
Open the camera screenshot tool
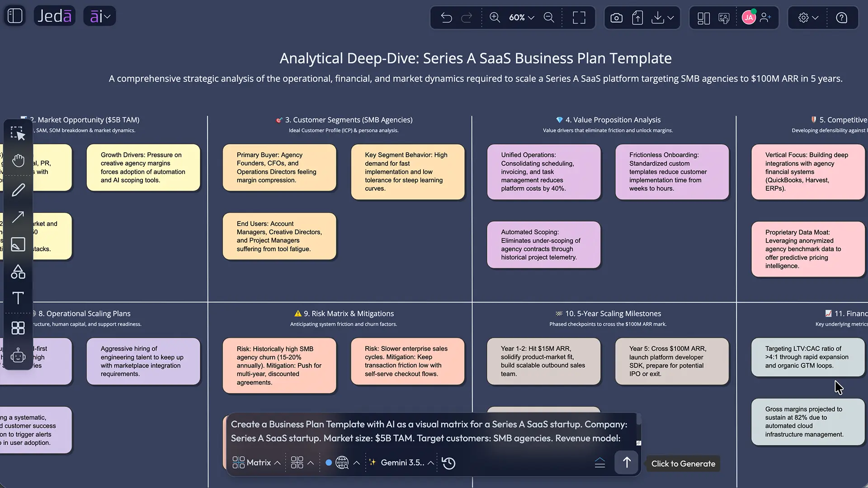(616, 18)
